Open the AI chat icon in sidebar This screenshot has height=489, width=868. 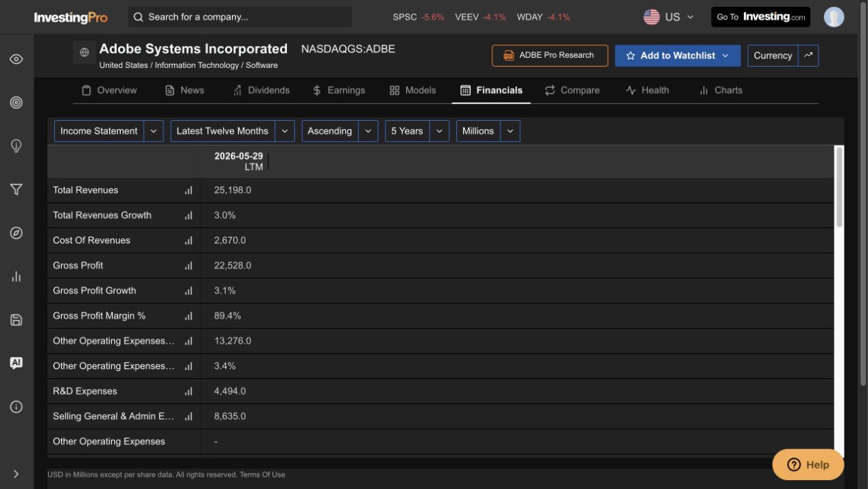(16, 363)
